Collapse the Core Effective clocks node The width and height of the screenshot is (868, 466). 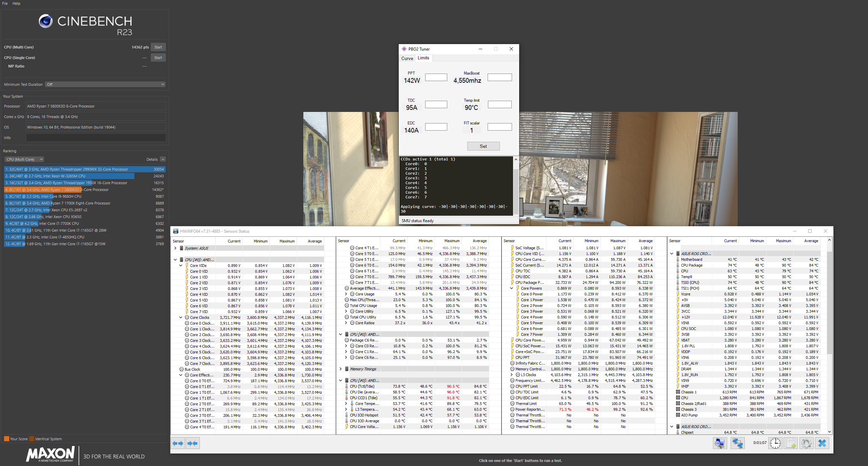pos(181,375)
